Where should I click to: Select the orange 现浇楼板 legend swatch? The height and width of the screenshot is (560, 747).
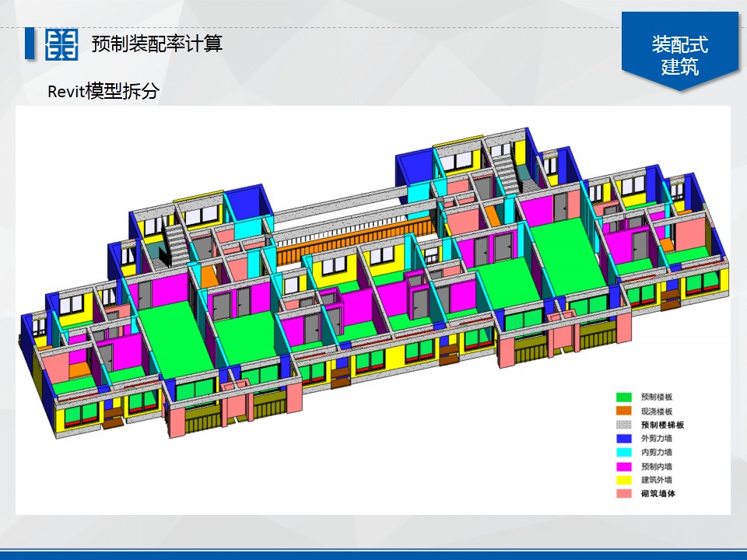point(623,411)
